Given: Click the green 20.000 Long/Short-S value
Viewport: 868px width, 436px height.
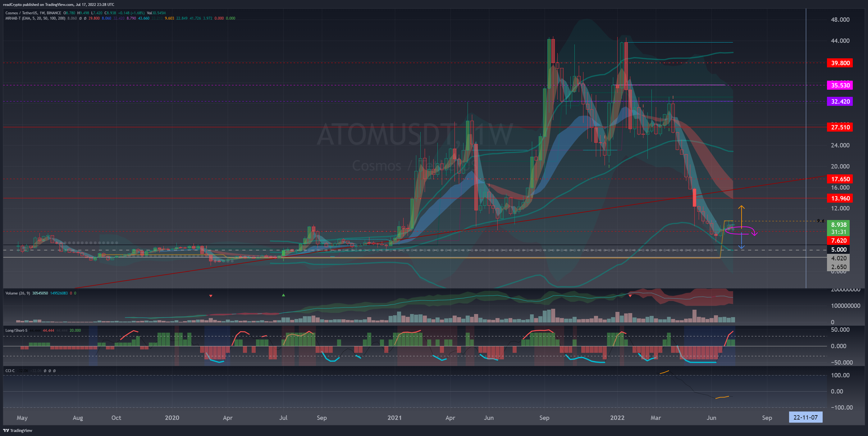Looking at the screenshot, I should click(x=75, y=330).
